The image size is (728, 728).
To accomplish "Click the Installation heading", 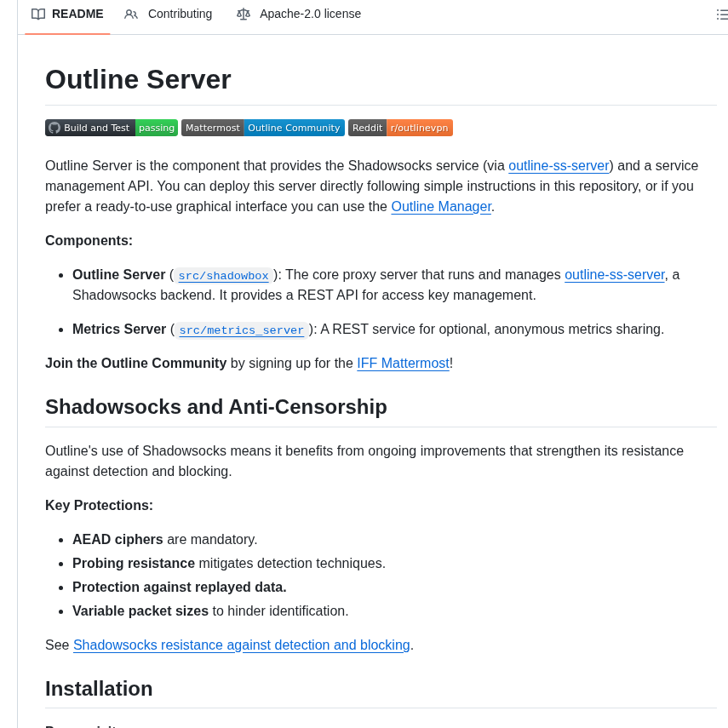I will coord(99,688).
